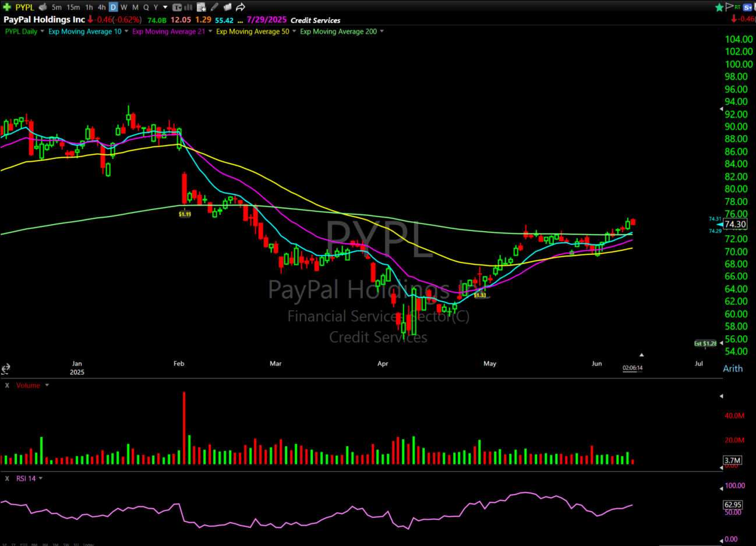Click the T text template icon
Viewport: 756px width, 546px height.
177,7
